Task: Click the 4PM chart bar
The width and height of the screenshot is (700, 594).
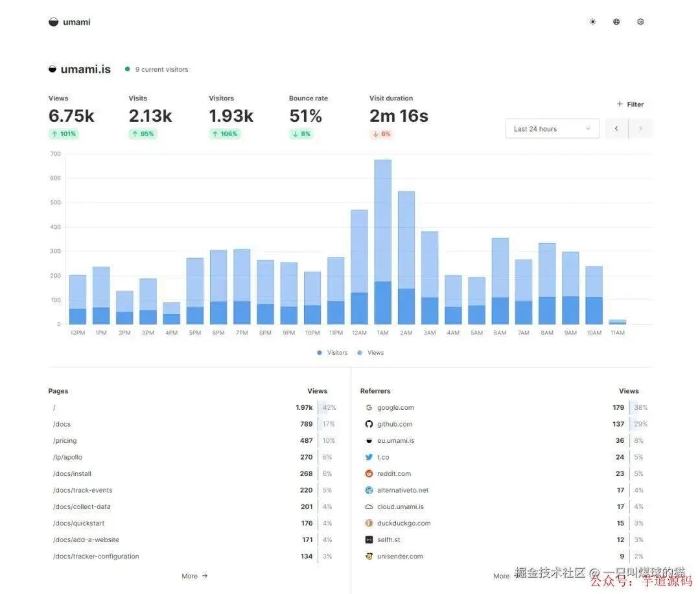Action: coord(171,313)
